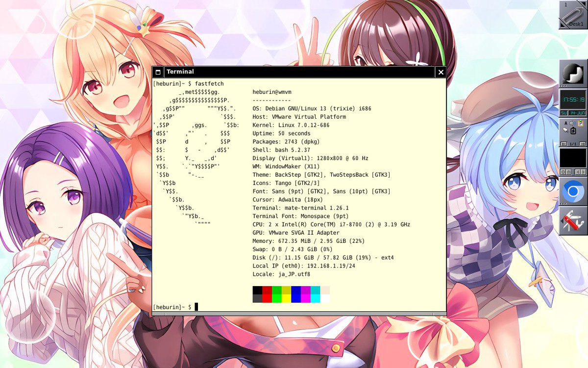Click the "Memory: 672.35 MiB" line
The width and height of the screenshot is (588, 368).
(309, 241)
